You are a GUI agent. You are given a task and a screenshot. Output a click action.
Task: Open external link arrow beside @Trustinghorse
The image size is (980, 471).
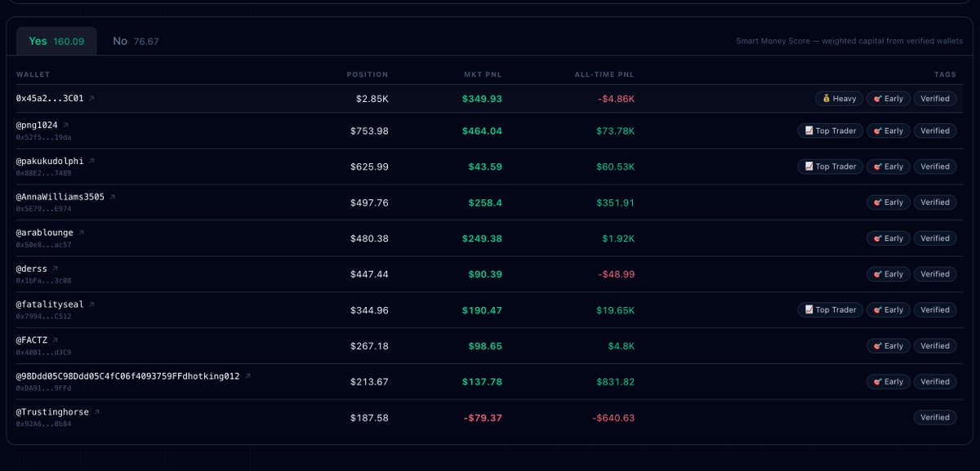tap(96, 412)
